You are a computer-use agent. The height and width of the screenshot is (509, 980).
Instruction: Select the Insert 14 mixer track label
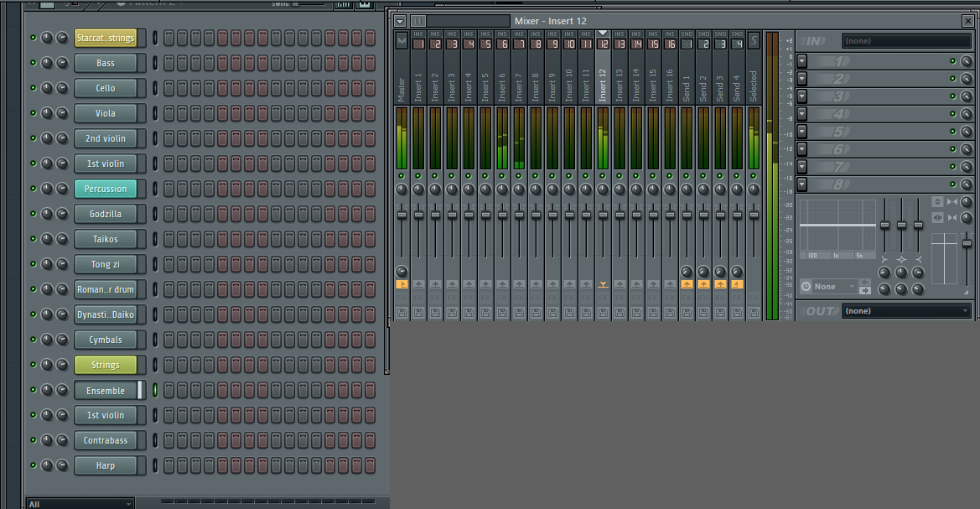coord(636,85)
